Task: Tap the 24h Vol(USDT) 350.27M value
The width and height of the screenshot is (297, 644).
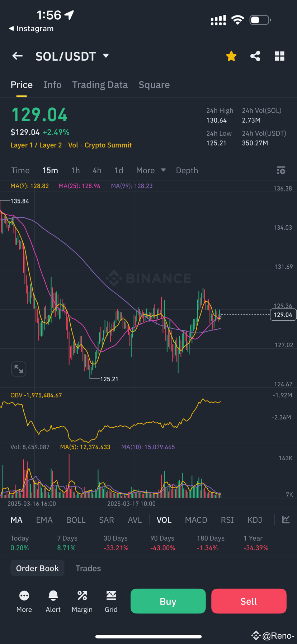Action: [255, 143]
